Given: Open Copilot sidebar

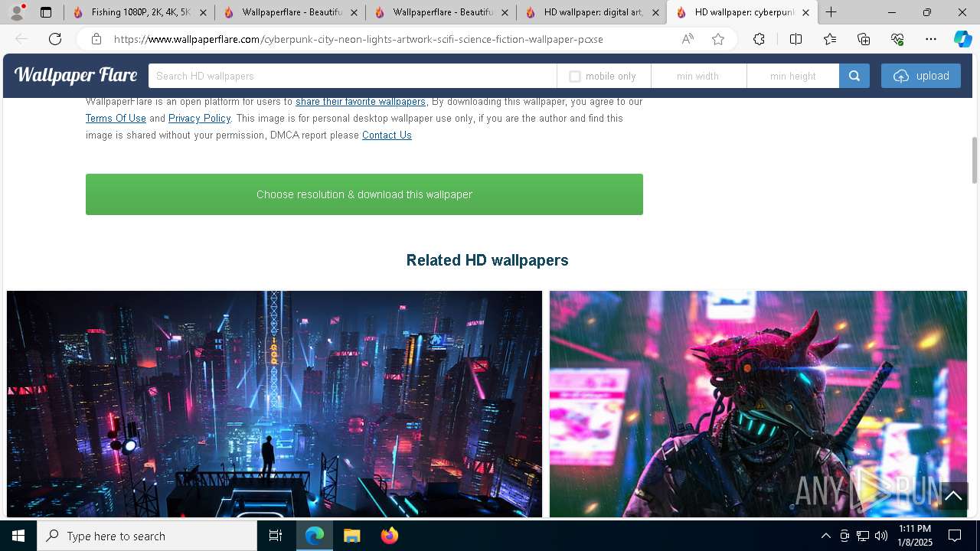Looking at the screenshot, I should pos(962,39).
